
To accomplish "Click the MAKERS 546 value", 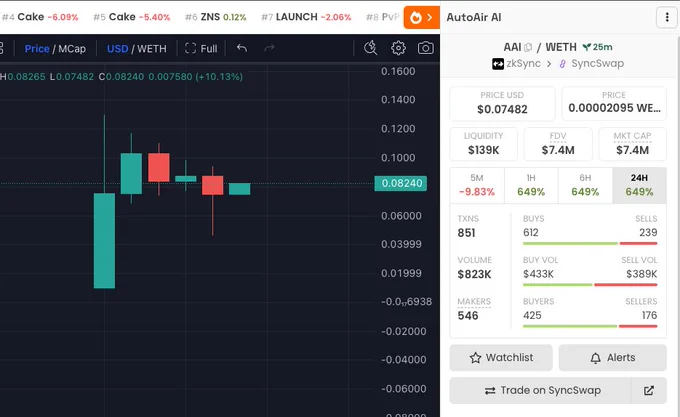I will (468, 316).
